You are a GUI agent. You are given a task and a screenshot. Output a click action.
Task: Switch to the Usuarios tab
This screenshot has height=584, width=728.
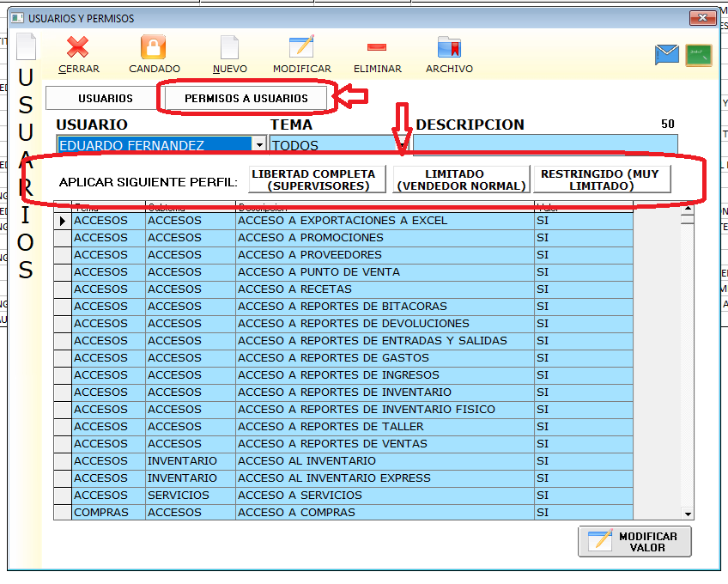(106, 99)
